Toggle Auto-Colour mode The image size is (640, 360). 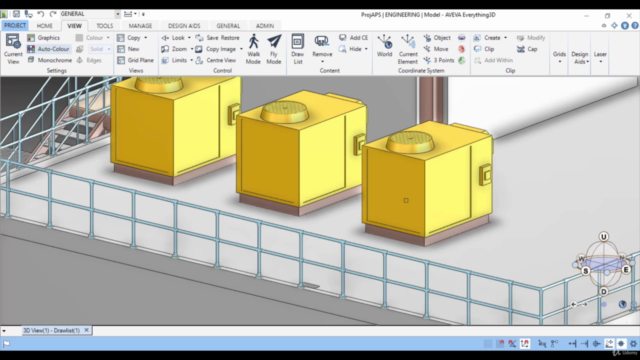tap(48, 49)
